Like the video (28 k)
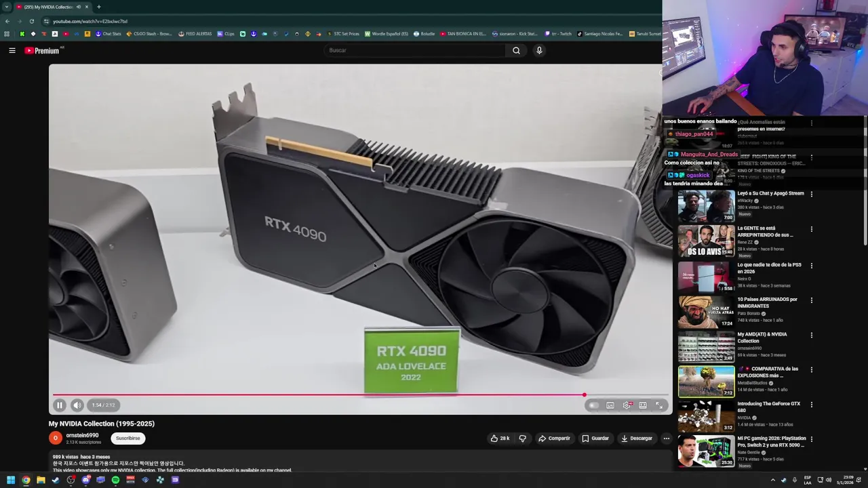This screenshot has height=488, width=868. pos(500,439)
